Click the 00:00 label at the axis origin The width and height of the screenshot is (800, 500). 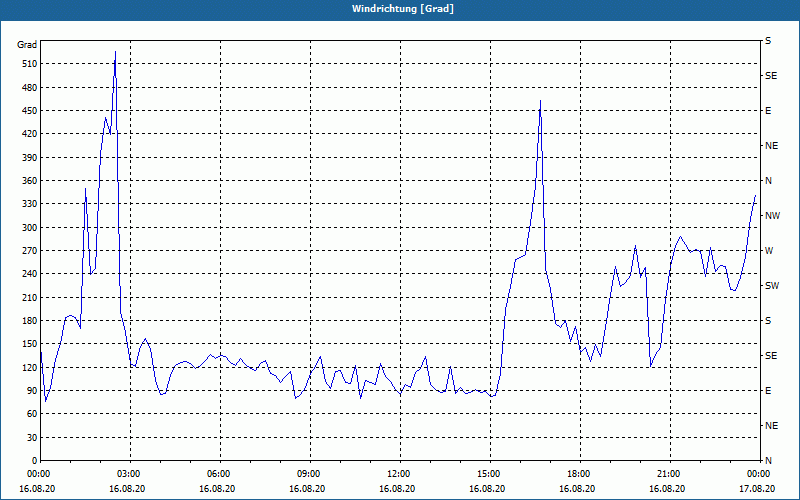pos(37,474)
